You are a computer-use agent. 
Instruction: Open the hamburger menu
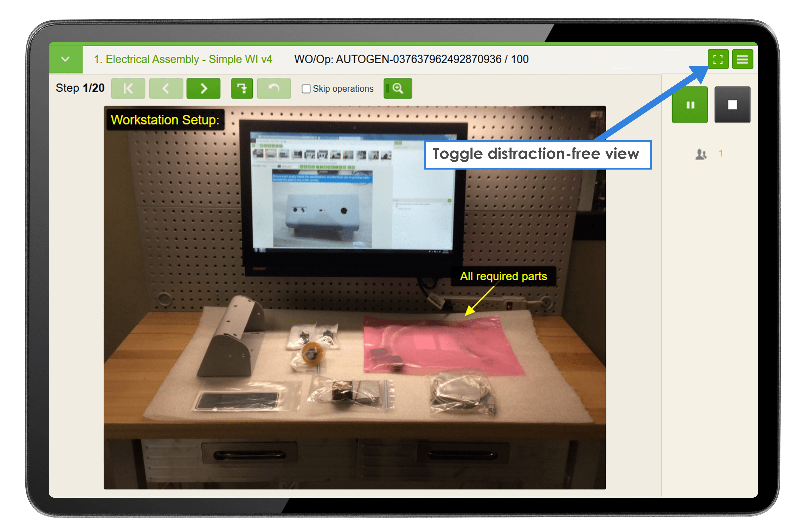pyautogui.click(x=743, y=59)
